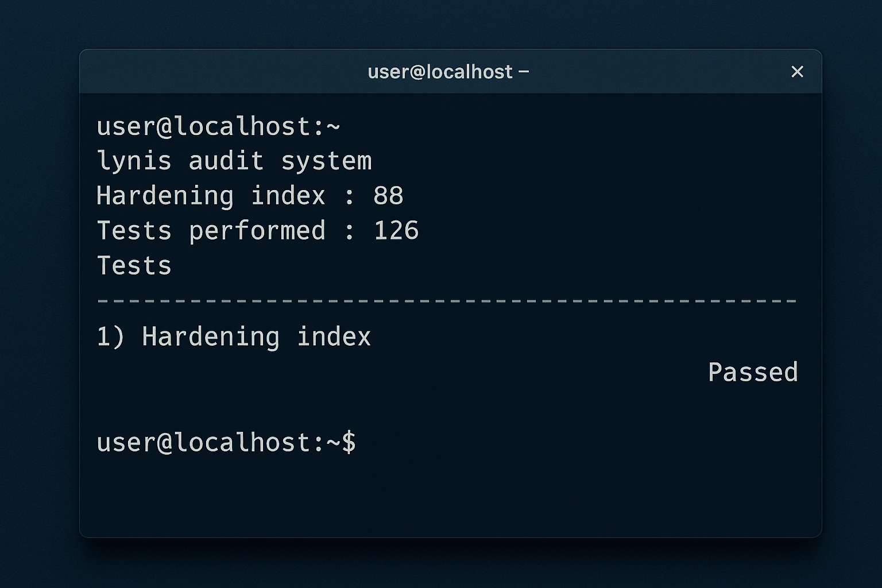Click the empty left side of title bar
Viewport: 882px width, 588px height.
201,72
